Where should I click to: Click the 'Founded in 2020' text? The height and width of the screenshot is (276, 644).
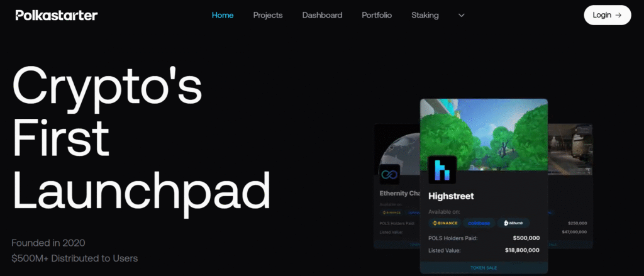click(48, 243)
